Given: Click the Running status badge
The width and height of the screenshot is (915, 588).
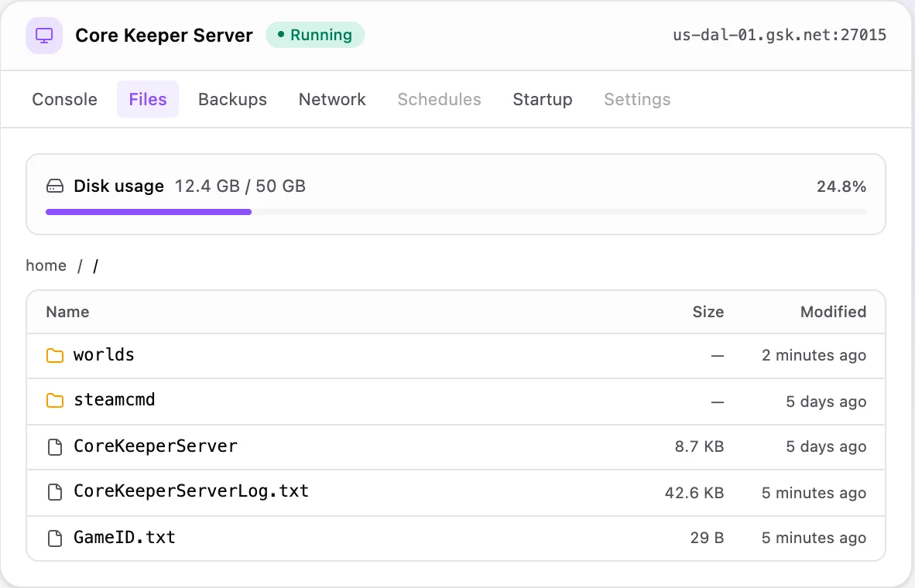Looking at the screenshot, I should pyautogui.click(x=315, y=35).
